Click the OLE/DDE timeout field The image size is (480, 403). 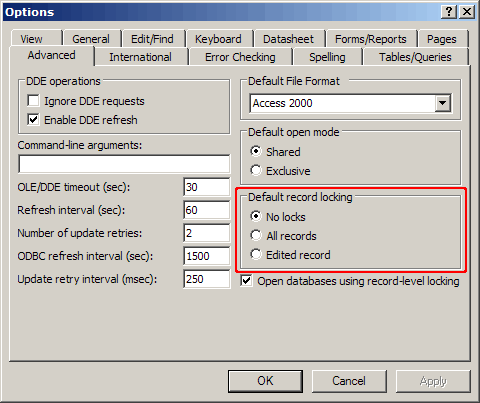pos(206,187)
